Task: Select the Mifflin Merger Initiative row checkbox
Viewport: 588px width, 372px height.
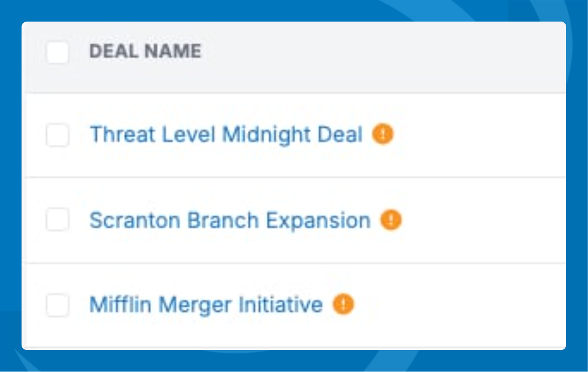Action: 57,306
